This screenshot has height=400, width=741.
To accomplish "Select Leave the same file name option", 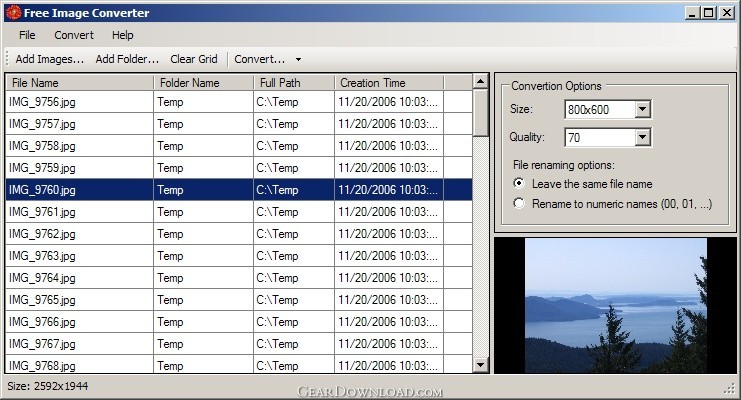I will 583,183.
